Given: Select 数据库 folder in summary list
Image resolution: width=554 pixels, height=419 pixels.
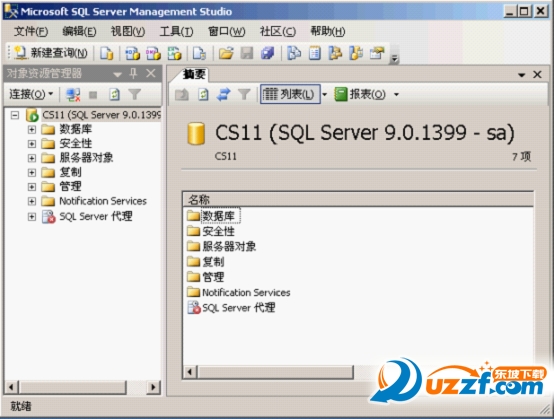Looking at the screenshot, I should tap(218, 216).
